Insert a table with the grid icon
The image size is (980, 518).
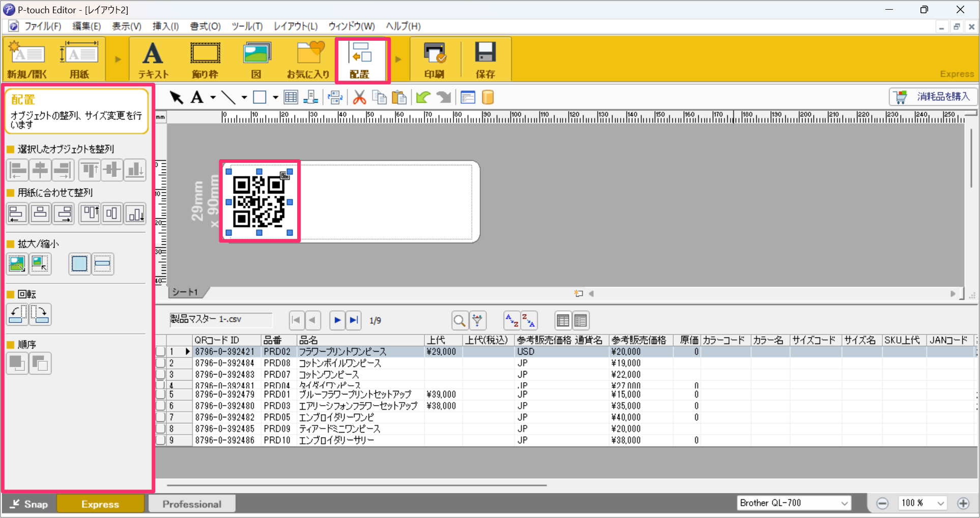(x=291, y=97)
